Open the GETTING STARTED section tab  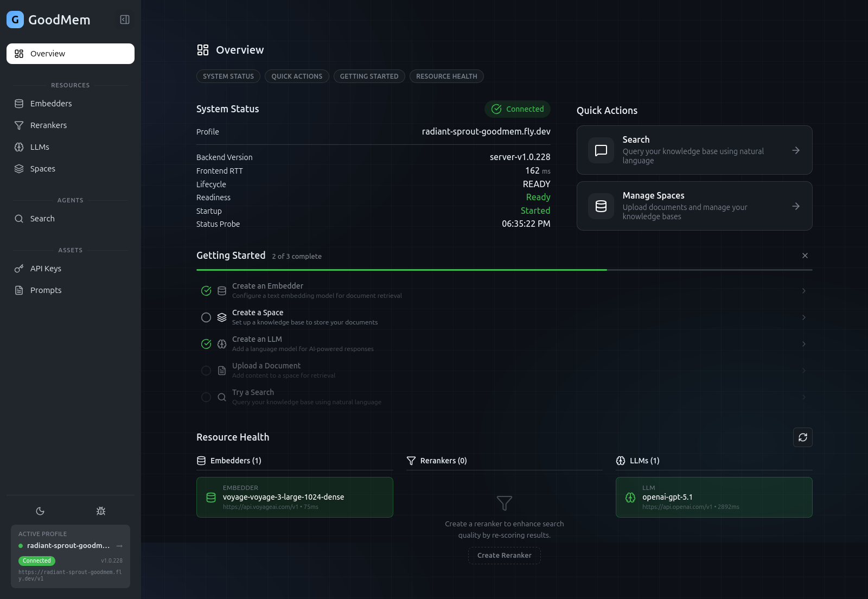369,76
